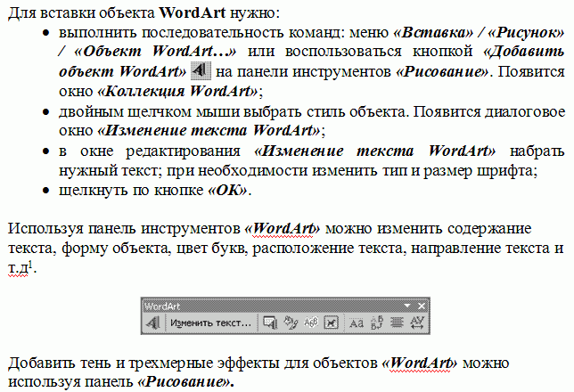
Task: Click inline WordArt button image in first bullet
Action: pos(201,70)
